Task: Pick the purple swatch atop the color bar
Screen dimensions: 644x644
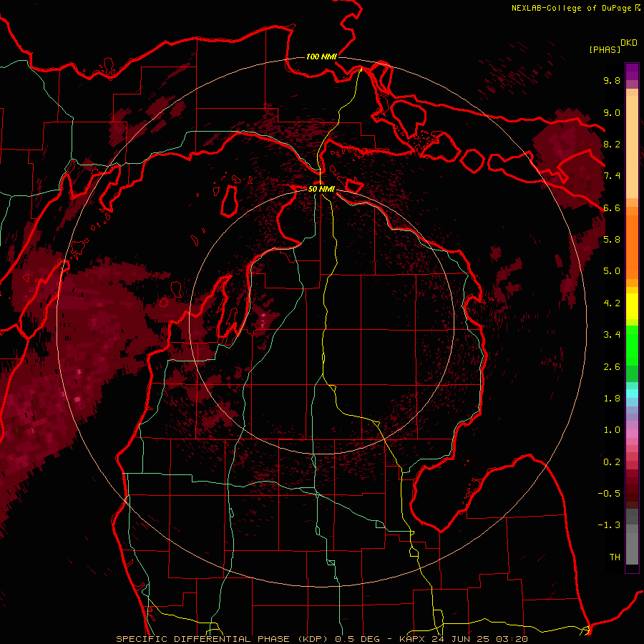Action: (x=632, y=72)
